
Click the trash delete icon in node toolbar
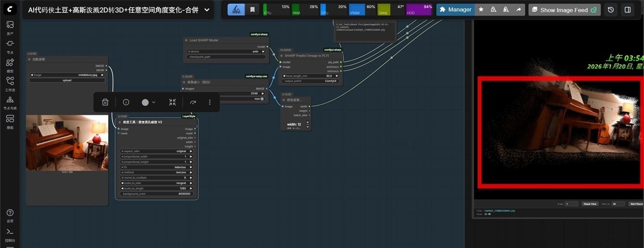[x=105, y=102]
